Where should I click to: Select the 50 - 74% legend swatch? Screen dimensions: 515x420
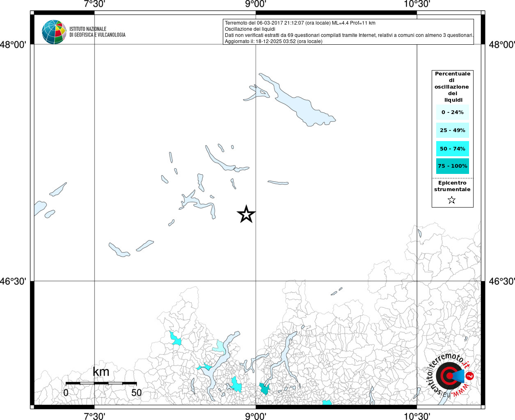(453, 149)
